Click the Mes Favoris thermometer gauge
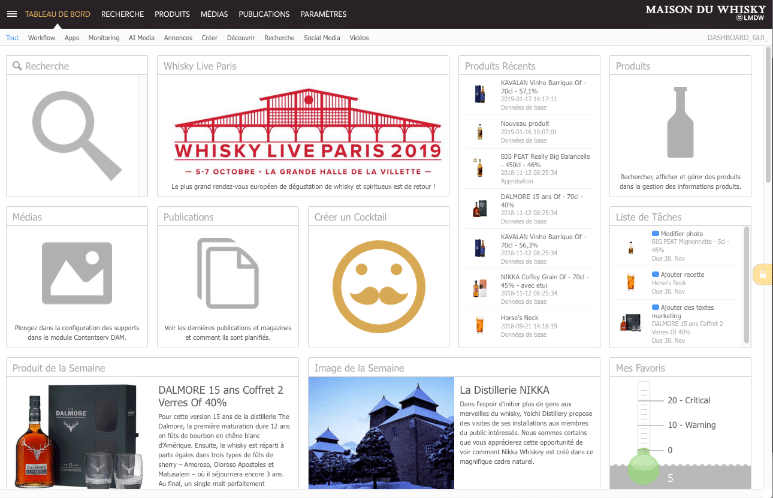This screenshot has height=498, width=773. click(643, 433)
